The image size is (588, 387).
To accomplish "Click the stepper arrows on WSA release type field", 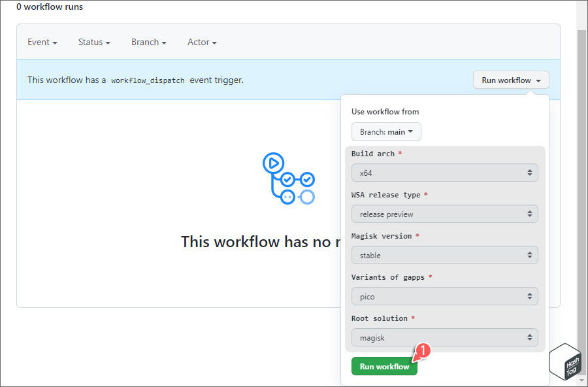I will pyautogui.click(x=531, y=213).
